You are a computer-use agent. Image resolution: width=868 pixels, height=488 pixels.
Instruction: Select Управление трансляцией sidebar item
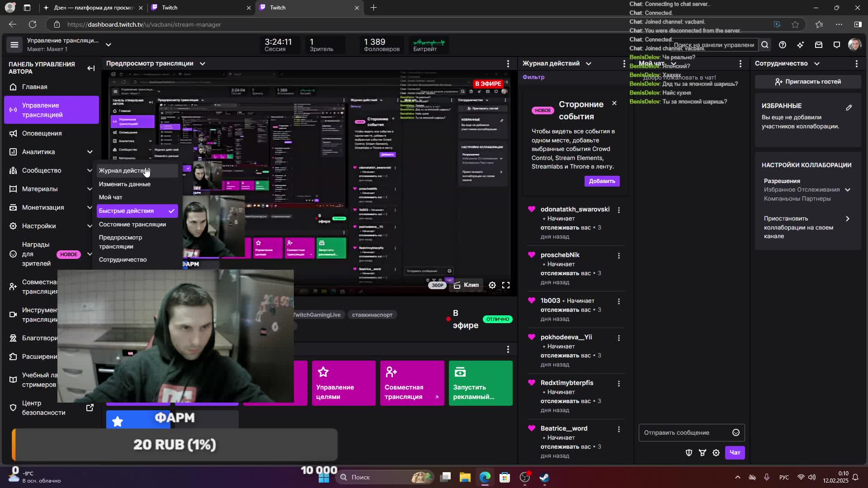coord(52,110)
